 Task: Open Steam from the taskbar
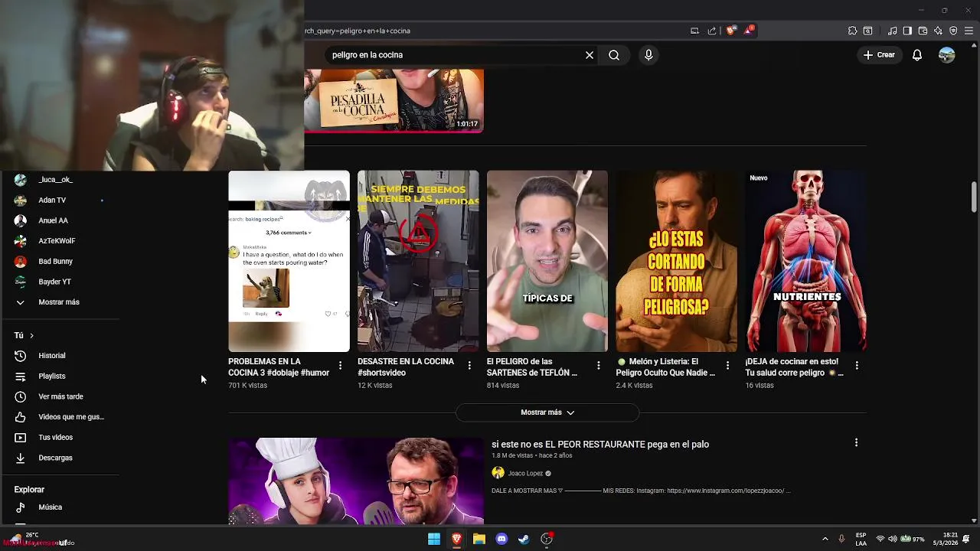[524, 539]
